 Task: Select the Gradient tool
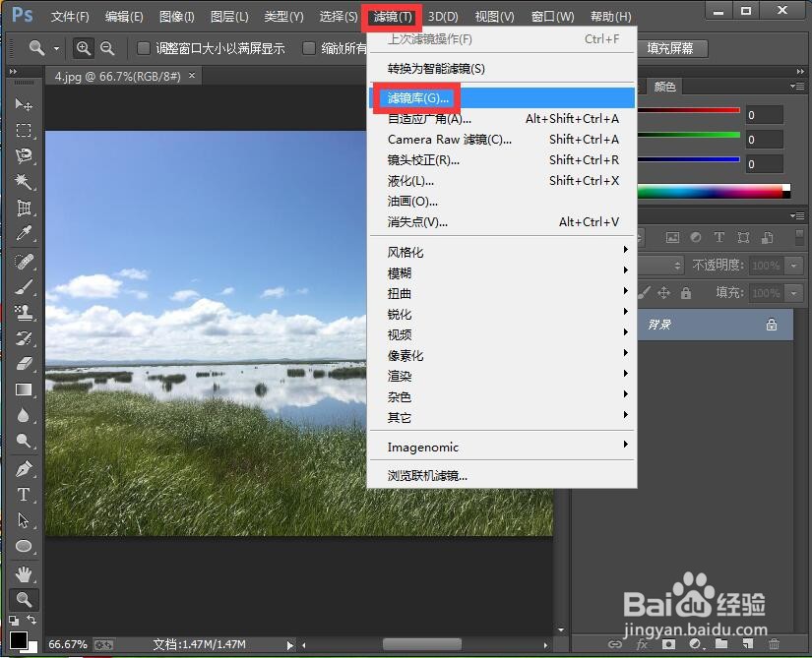click(x=25, y=390)
